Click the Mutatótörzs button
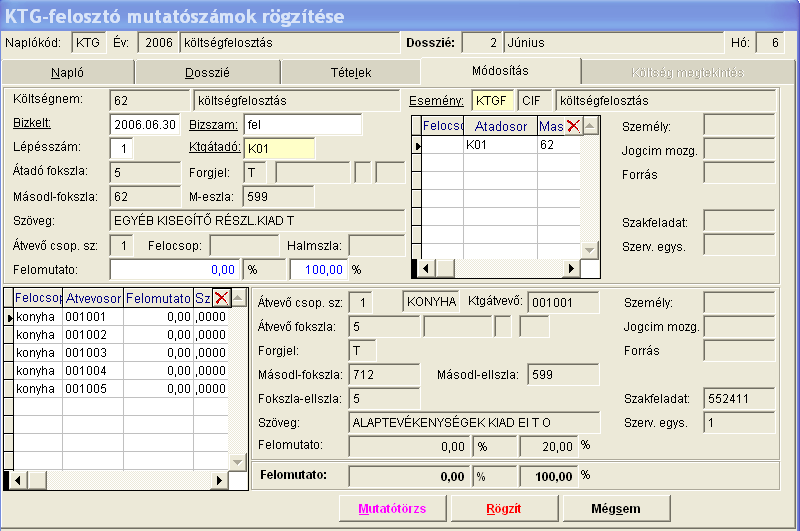The image size is (800, 531). [392, 509]
